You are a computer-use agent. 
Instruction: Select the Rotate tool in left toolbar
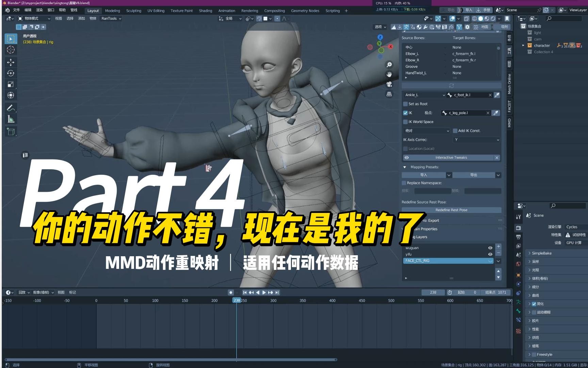point(11,73)
